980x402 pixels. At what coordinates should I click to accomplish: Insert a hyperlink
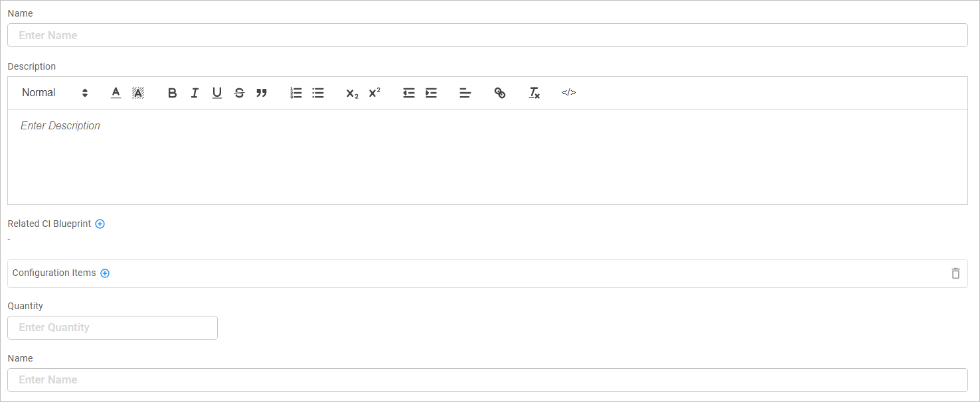click(x=500, y=93)
